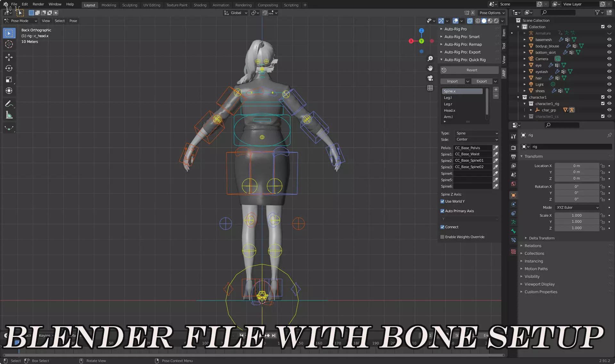Screen dimensions: 615x364
Task: Select the Cursor tool in the viewport toolbar
Action: pyautogui.click(x=9, y=44)
